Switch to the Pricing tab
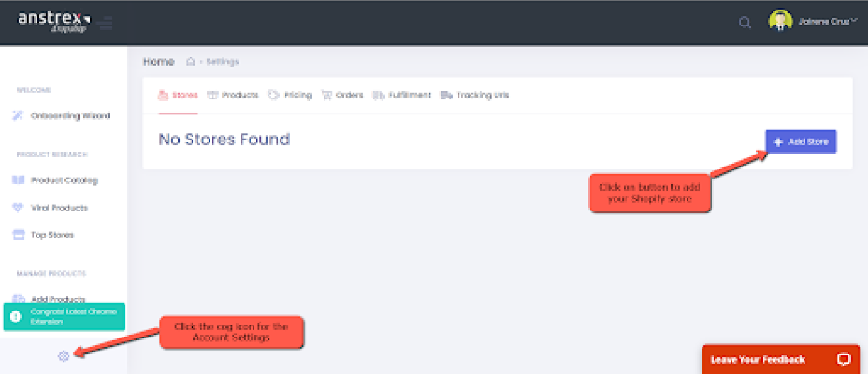This screenshot has width=868, height=374. (290, 95)
